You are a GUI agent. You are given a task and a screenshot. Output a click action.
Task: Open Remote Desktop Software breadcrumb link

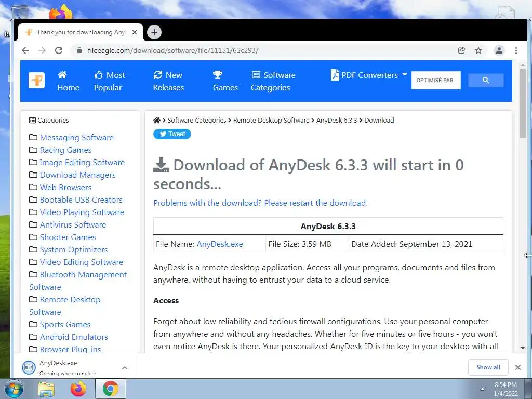pos(271,120)
